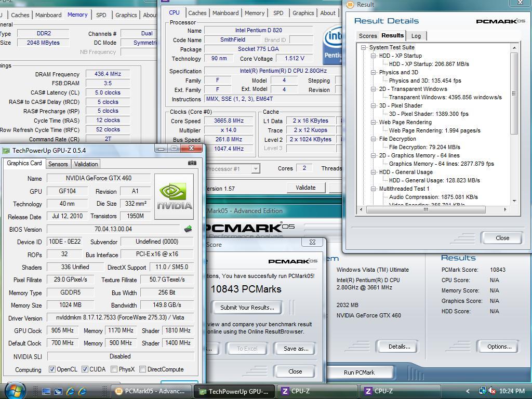Click the Switch between windows quick launch icon
This screenshot has height=399, width=532.
point(58,391)
